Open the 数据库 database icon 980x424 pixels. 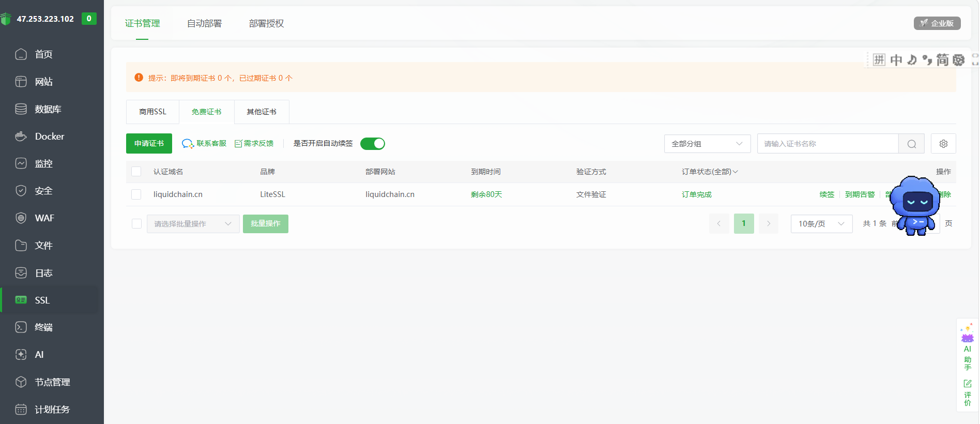coord(21,109)
